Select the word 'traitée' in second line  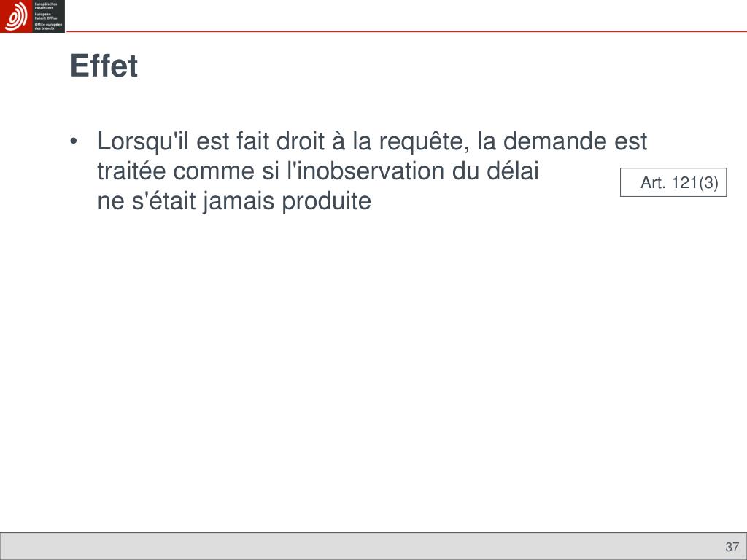point(131,171)
